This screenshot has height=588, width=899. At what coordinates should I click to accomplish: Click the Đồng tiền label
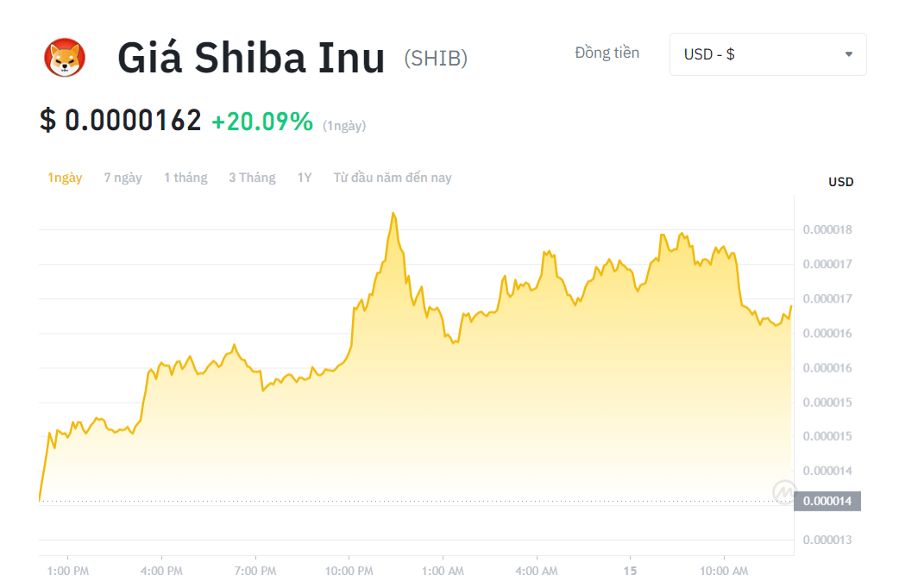tap(607, 53)
